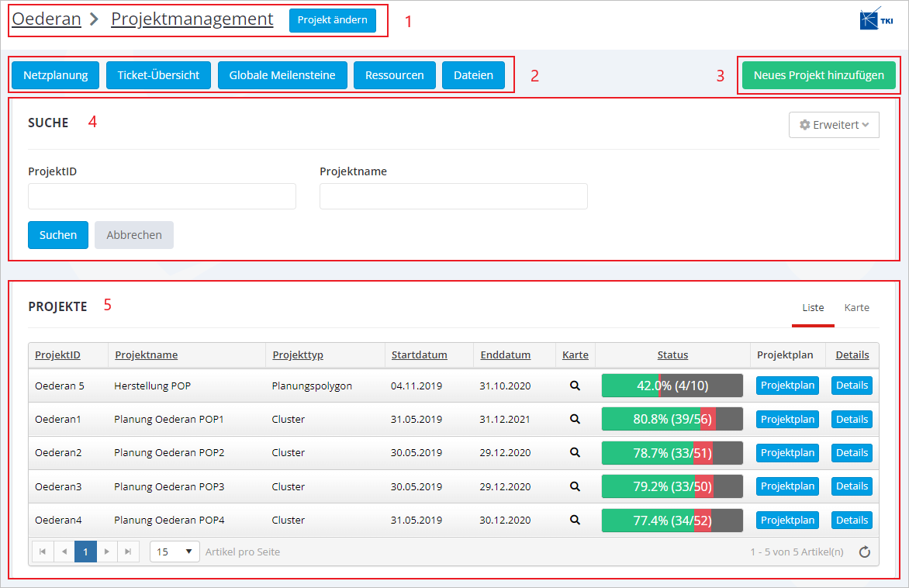Click the map magnifier for Planung Oederan POP3
909x588 pixels.
[575, 486]
